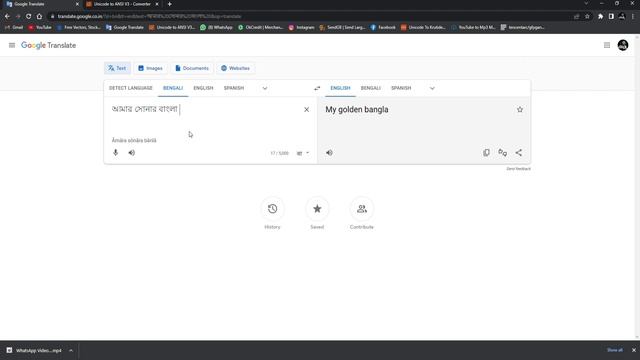
Task: Select the Text translation mode
Action: click(x=118, y=68)
